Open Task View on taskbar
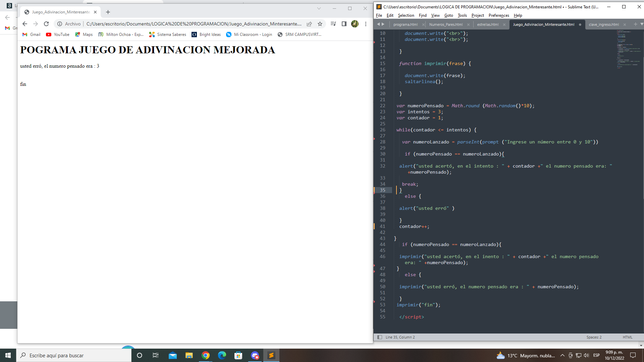The image size is (644, 362). point(156,355)
